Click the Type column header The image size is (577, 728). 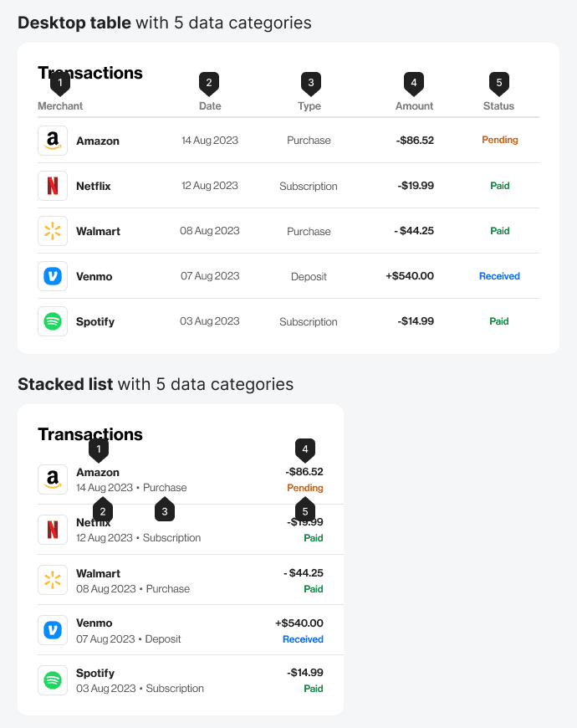pyautogui.click(x=309, y=106)
